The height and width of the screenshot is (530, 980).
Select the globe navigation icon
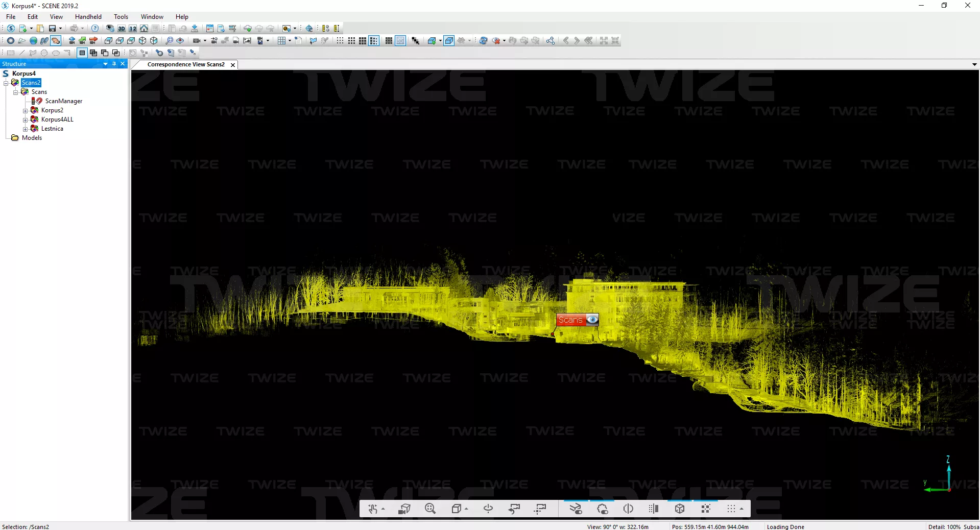pyautogui.click(x=33, y=41)
